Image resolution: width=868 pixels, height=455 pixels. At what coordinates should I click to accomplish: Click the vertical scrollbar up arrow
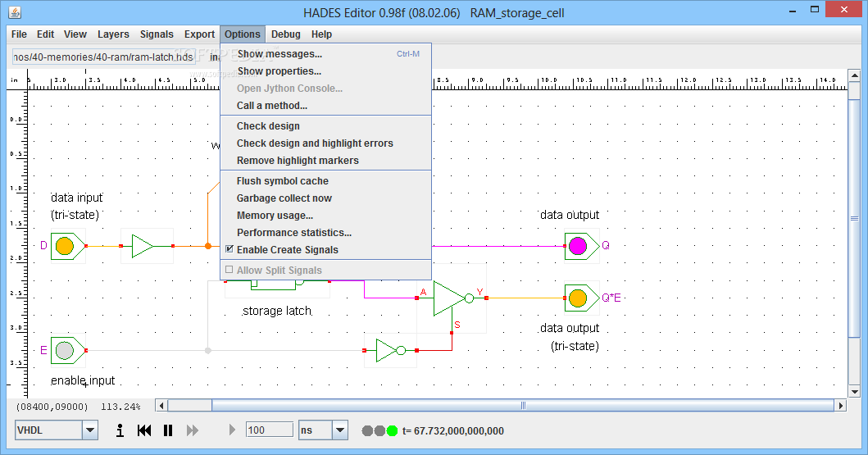pyautogui.click(x=854, y=75)
